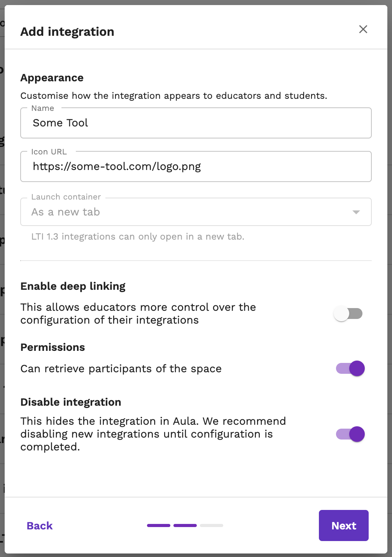The image size is (392, 557).
Task: Click the Icon URL input field
Action: [196, 166]
